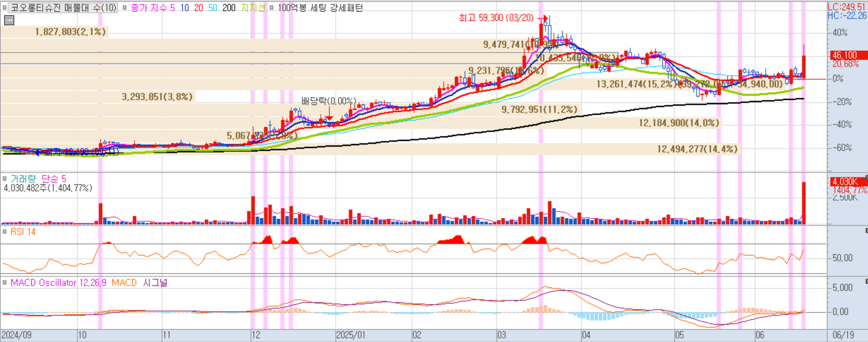
Task: Select the cyan 50 moving average label
Action: point(213,8)
